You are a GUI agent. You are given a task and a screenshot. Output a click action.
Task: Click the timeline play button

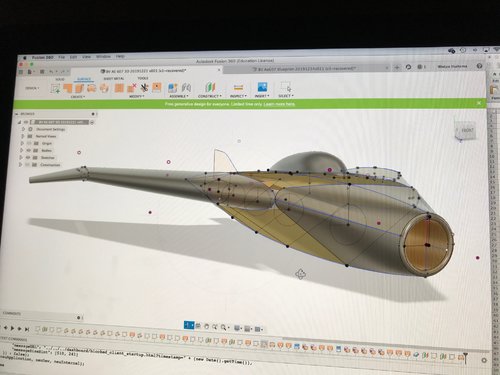pos(12,328)
